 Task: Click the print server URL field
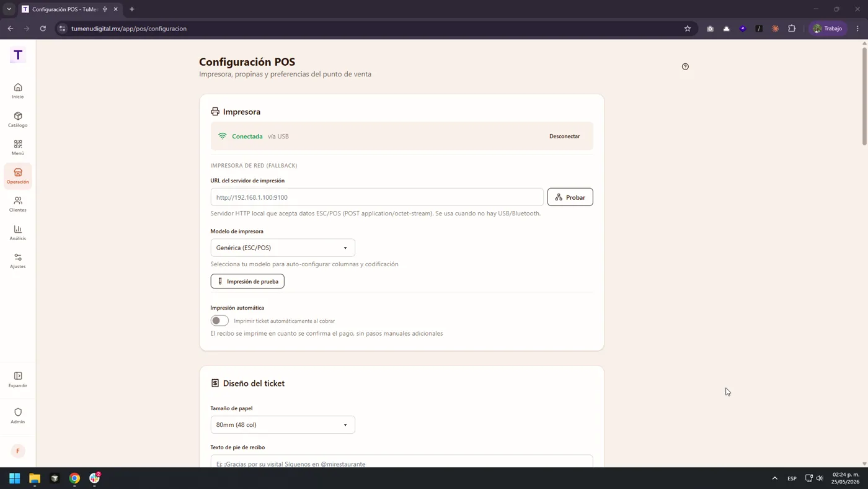[377, 197]
